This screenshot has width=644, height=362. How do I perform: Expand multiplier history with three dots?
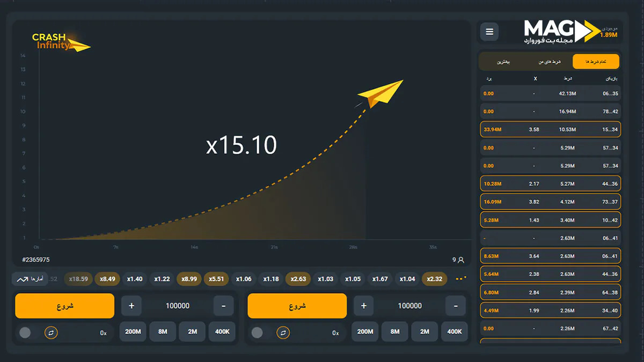pos(461,279)
